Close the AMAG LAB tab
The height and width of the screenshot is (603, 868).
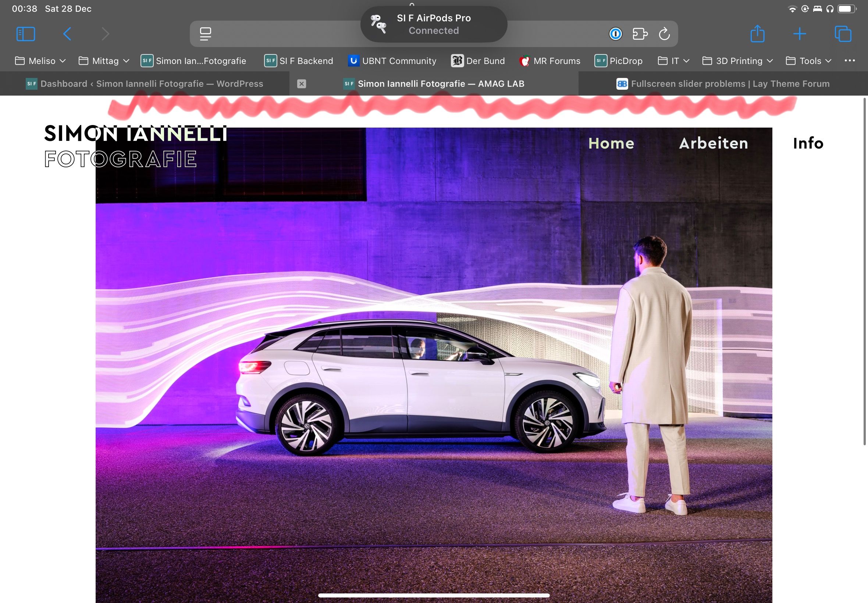pos(301,83)
